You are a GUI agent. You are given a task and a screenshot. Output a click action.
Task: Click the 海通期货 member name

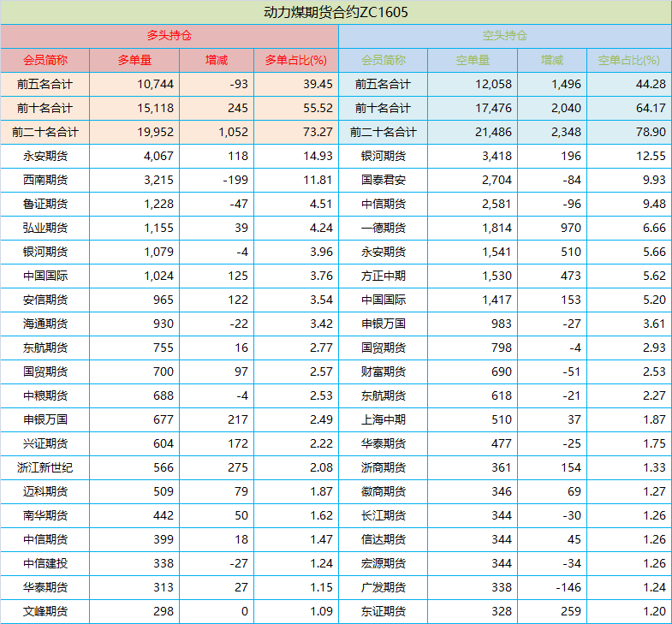(x=45, y=324)
